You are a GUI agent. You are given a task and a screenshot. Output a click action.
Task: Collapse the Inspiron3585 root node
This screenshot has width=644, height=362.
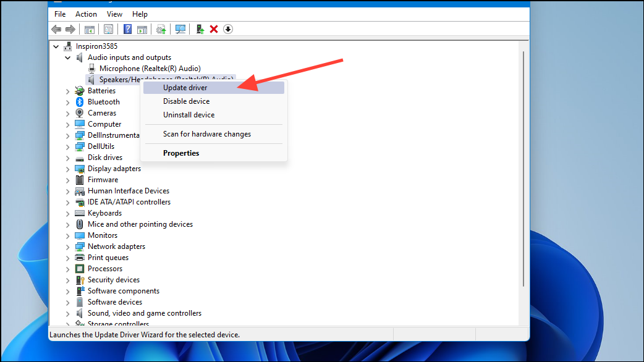[56, 46]
